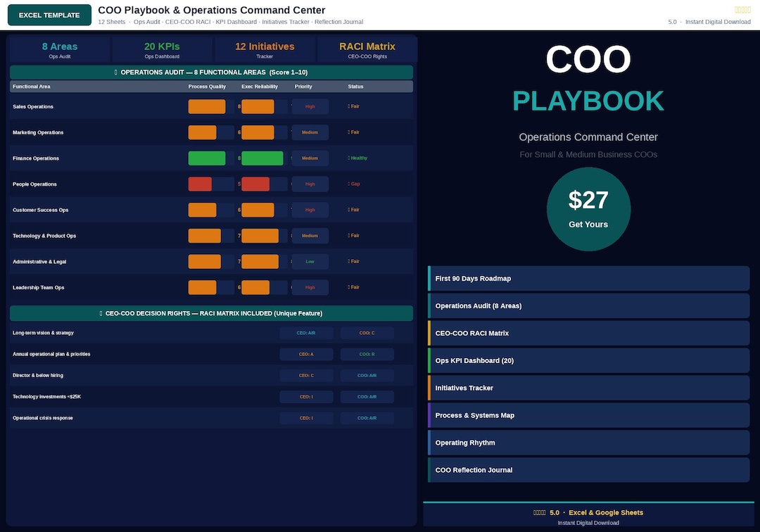Select the CEO-COO RACI Matrix item
This screenshot has width=760, height=532.
pyautogui.click(x=588, y=334)
